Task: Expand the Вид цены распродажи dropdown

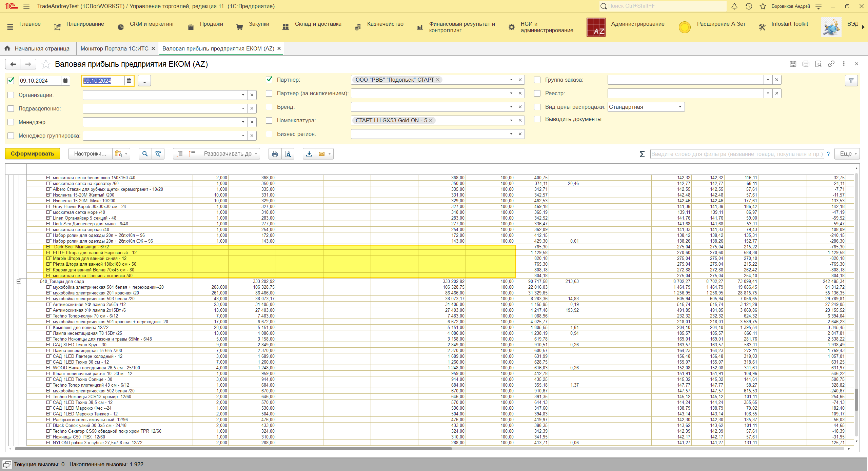Action: pyautogui.click(x=680, y=107)
